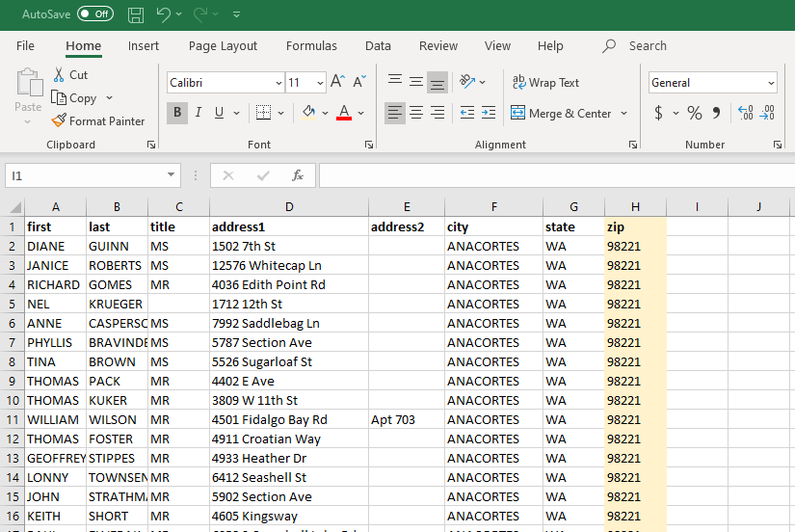This screenshot has width=795, height=532.
Task: Apply Accounting Number Format dollar icon
Action: point(658,113)
